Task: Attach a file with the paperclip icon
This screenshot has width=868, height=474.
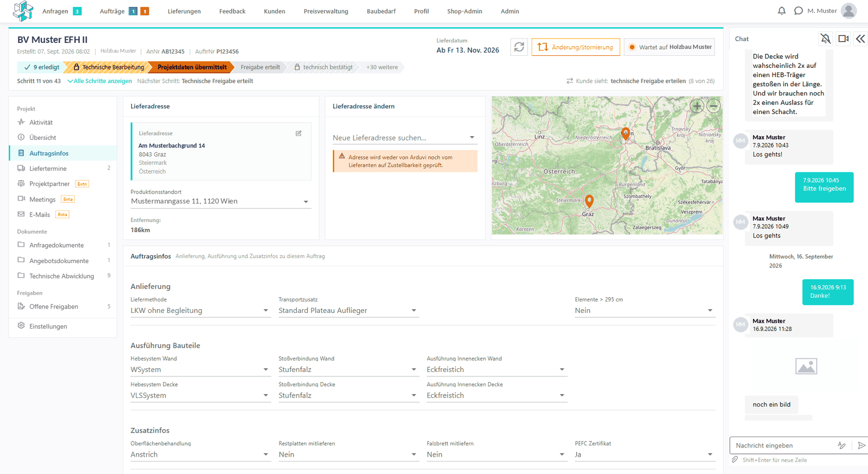Action: point(735,460)
